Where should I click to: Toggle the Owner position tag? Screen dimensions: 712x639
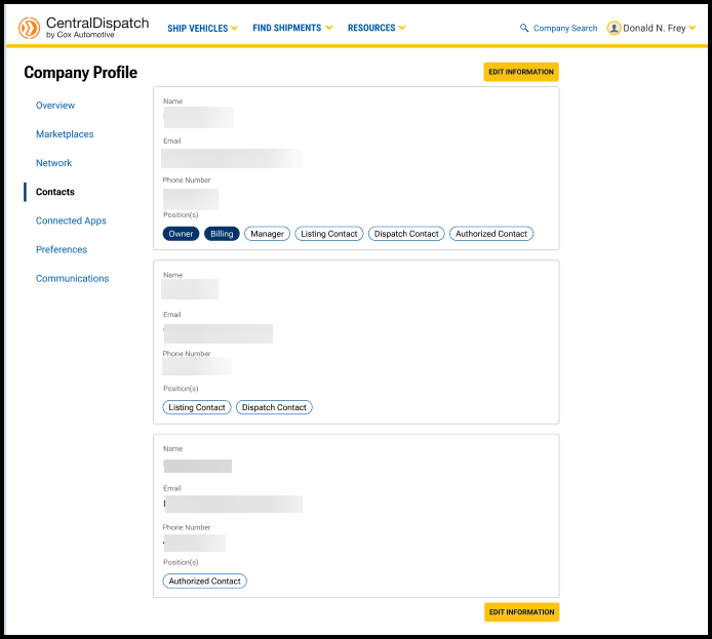point(181,234)
